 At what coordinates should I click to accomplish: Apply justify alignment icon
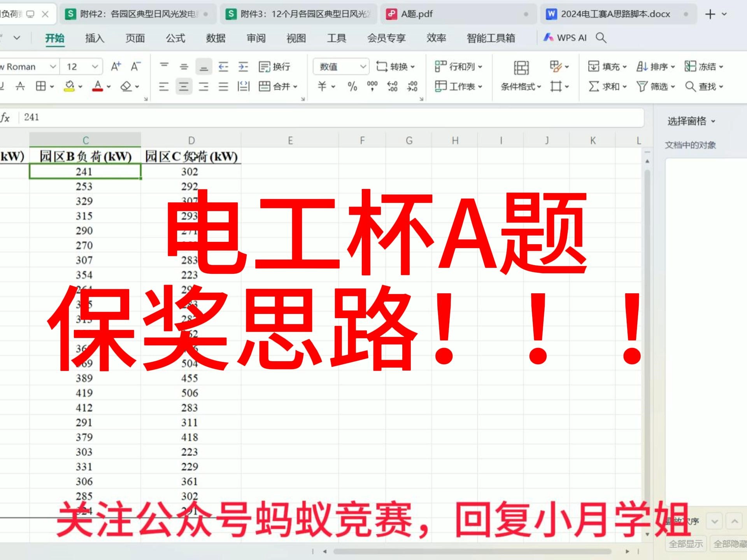(223, 86)
